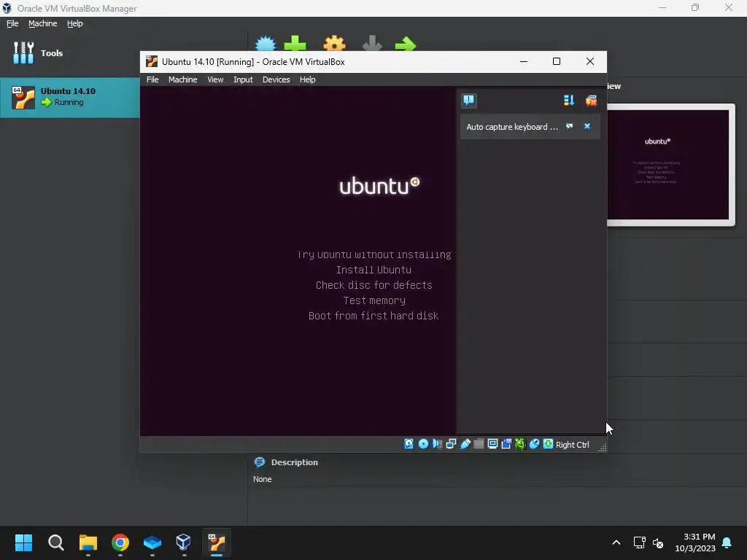Click the VM window title bar icon

pos(152,61)
